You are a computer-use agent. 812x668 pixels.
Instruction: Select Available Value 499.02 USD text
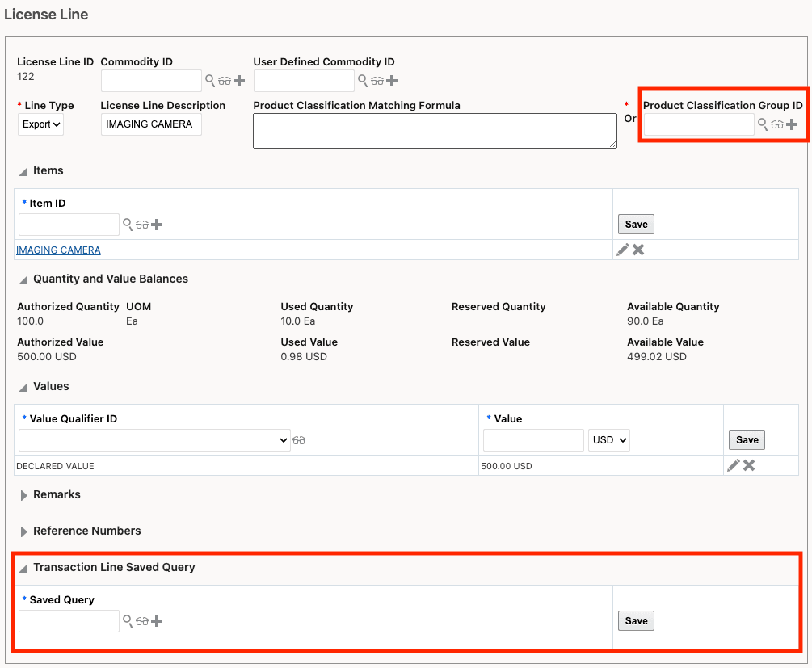click(x=657, y=357)
